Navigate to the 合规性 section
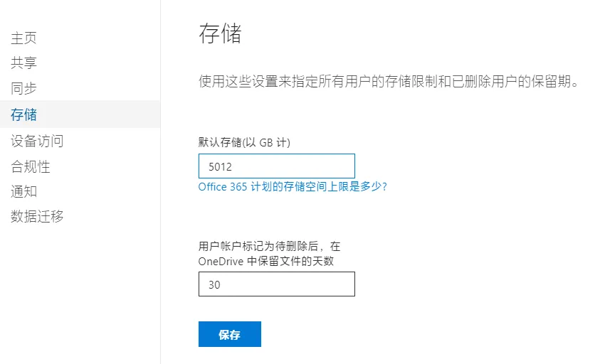The width and height of the screenshot is (595, 364). (x=31, y=166)
